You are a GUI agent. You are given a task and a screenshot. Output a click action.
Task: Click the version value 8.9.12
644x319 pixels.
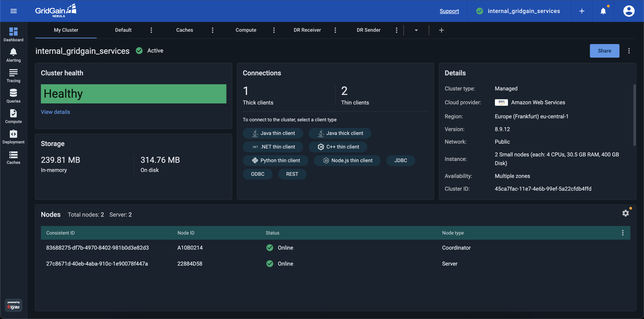coord(502,129)
